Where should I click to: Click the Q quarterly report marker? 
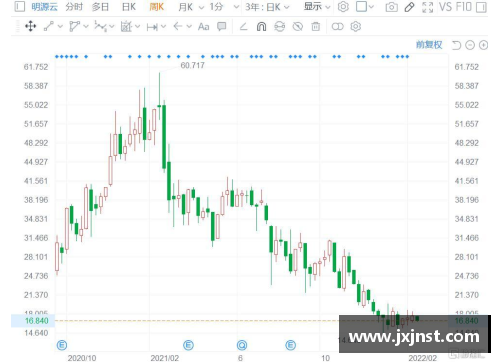(x=242, y=345)
